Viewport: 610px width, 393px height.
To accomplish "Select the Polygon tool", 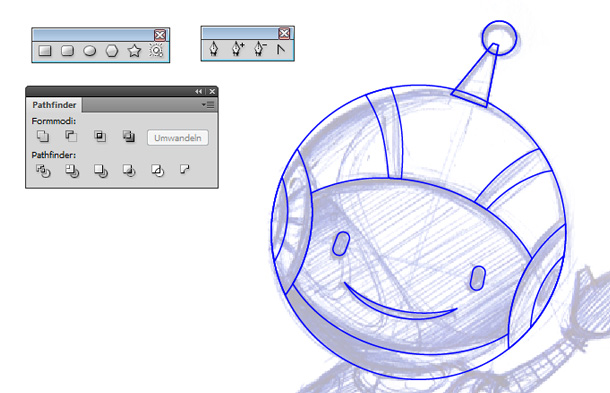I will [x=112, y=51].
